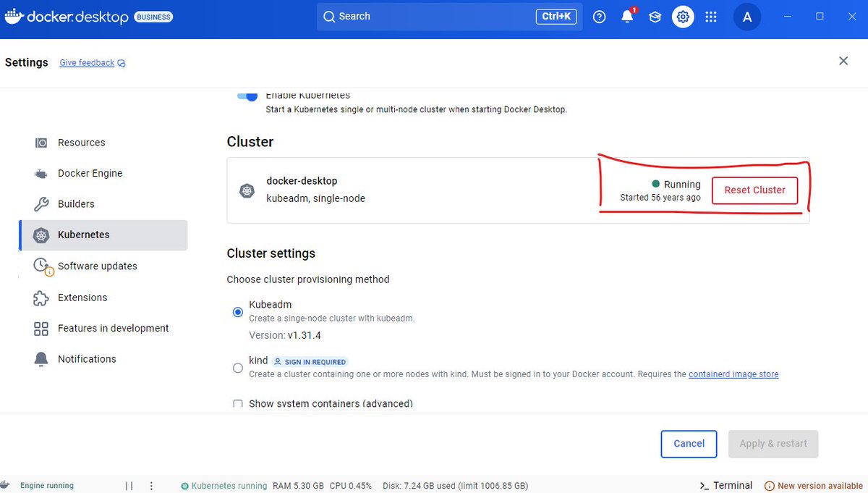Open the Give feedback link

(87, 63)
